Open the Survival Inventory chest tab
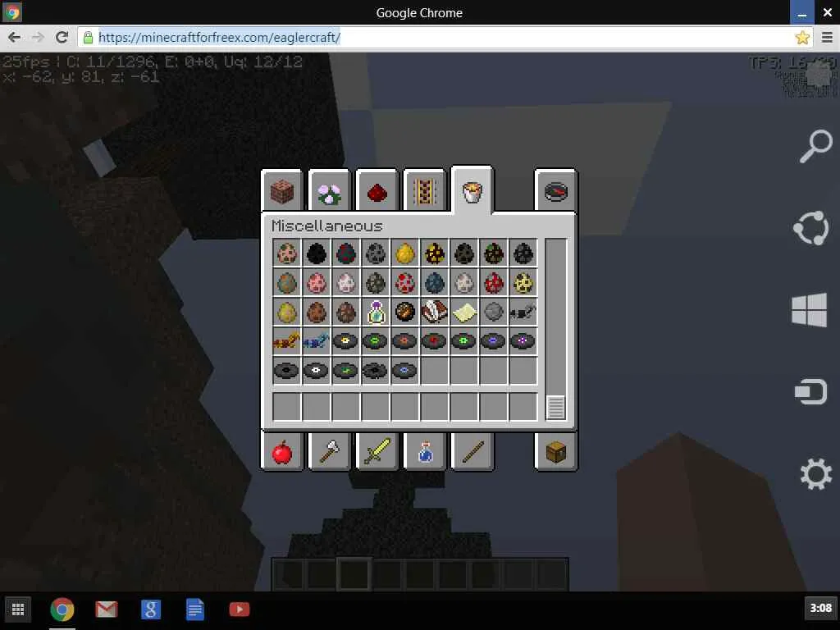840x630 pixels. coord(555,452)
